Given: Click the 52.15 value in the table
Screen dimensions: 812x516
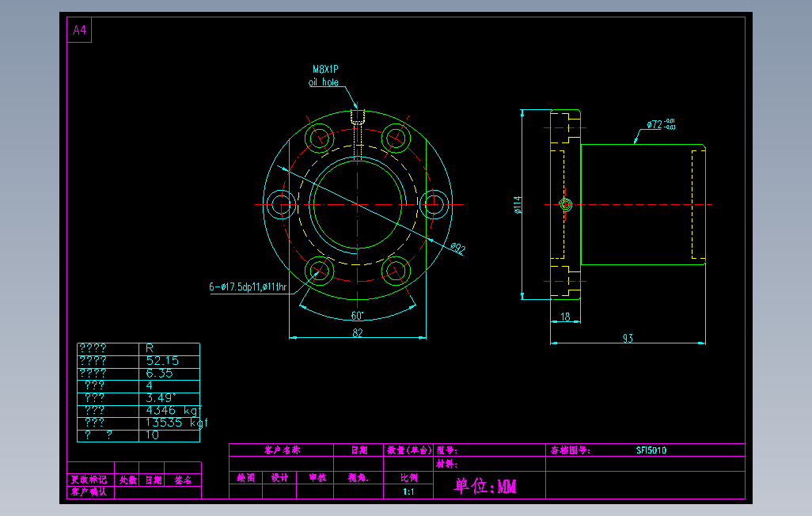Looking at the screenshot, I should [x=162, y=361].
